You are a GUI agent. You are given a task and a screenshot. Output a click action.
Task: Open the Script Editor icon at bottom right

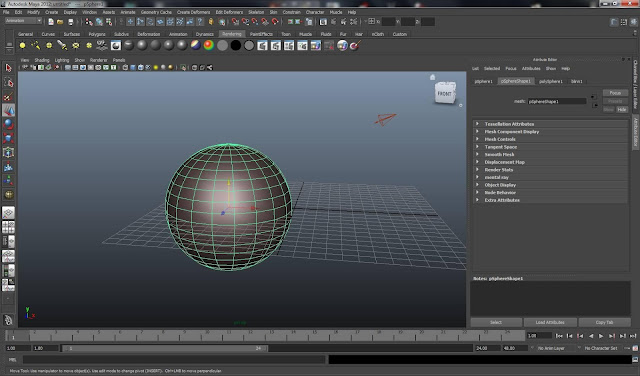point(636,360)
